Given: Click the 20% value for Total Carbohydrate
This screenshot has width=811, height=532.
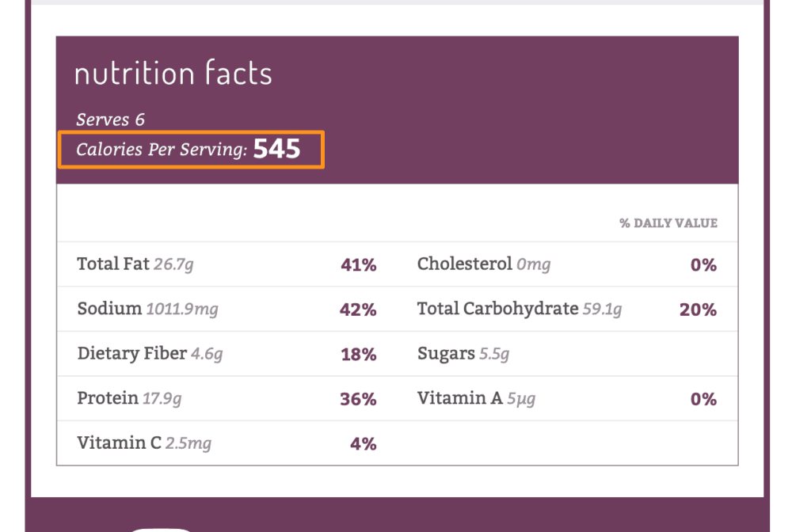Looking at the screenshot, I should (x=698, y=310).
